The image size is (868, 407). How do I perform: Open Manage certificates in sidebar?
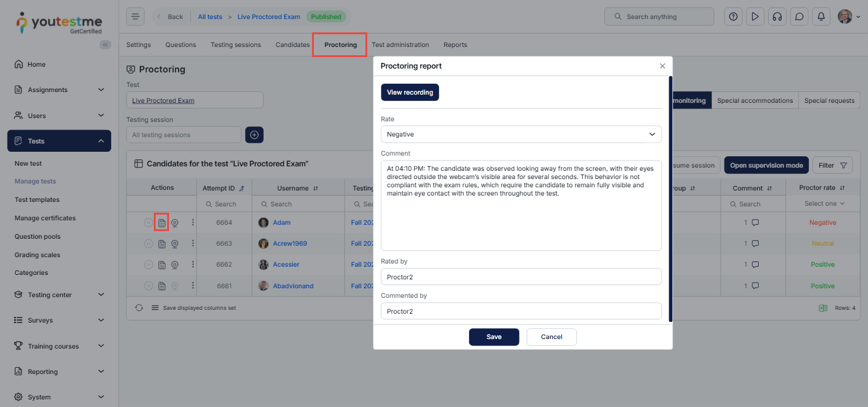tap(45, 218)
